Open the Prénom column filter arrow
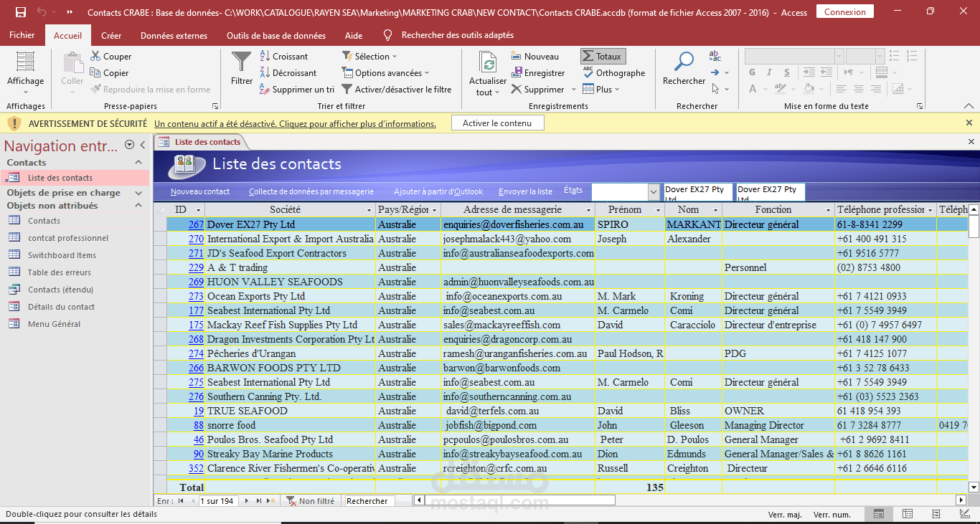Image resolution: width=980 pixels, height=524 pixels. 658,210
